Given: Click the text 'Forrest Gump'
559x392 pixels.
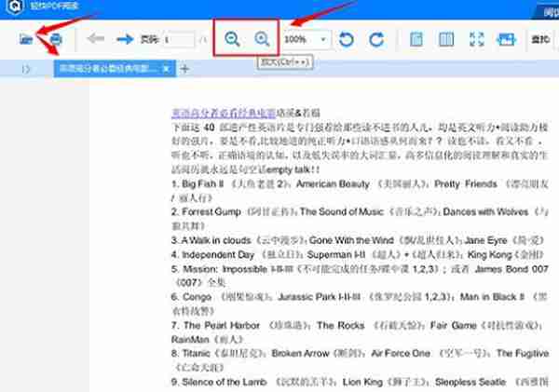Looking at the screenshot, I should pos(211,211).
